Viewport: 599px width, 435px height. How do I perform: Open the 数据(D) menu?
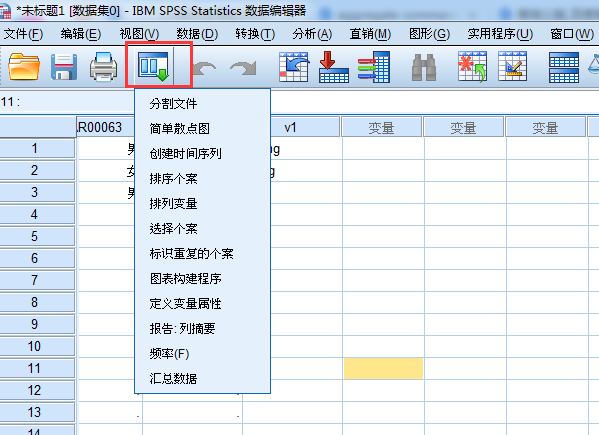click(x=197, y=34)
